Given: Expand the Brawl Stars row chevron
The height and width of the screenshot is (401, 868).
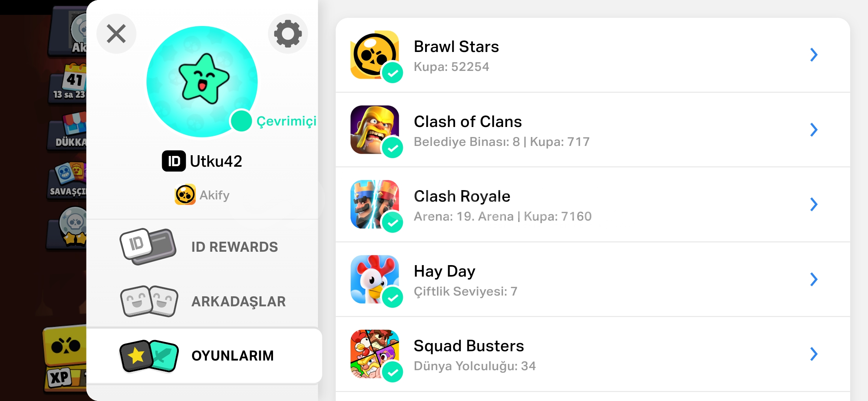Looking at the screenshot, I should [814, 55].
